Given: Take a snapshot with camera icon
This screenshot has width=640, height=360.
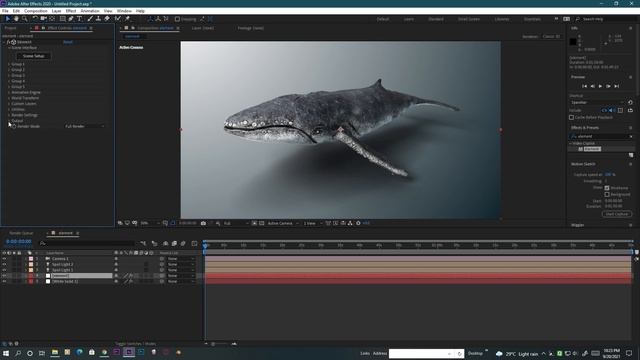Looking at the screenshot, I should pos(203,223).
